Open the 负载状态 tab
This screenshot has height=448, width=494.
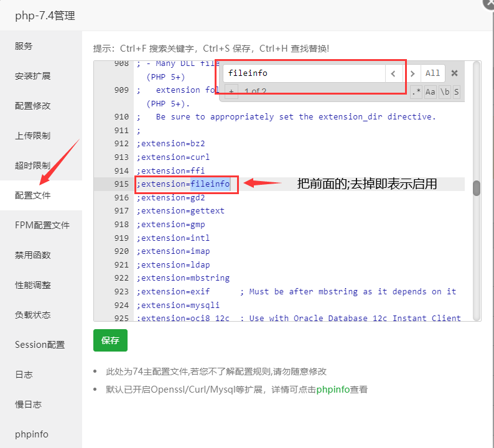(41, 315)
